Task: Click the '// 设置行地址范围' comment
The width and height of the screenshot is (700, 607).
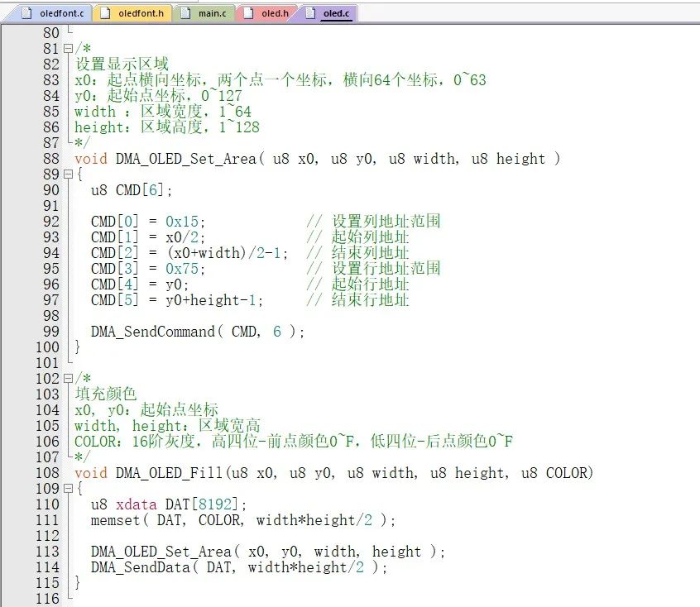Action: (x=374, y=268)
